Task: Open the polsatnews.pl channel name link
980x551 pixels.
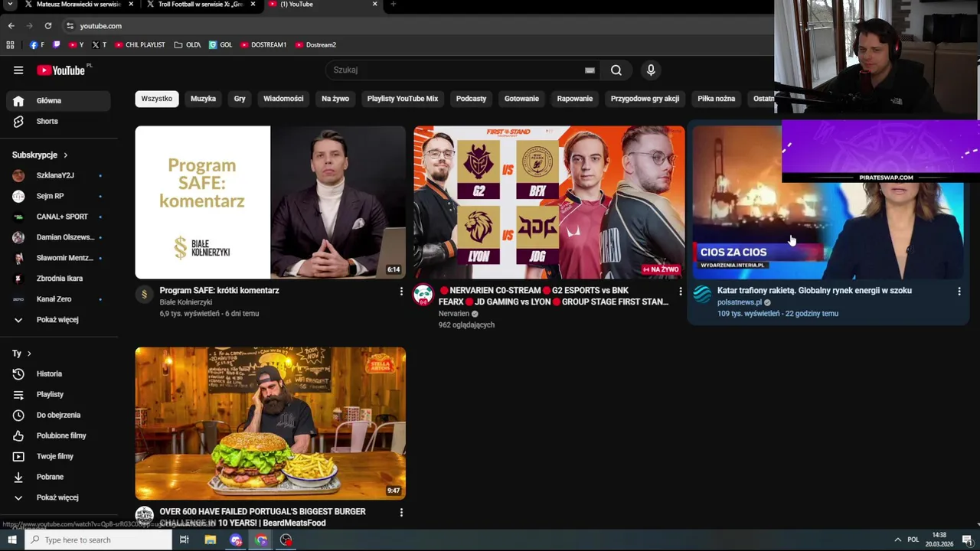Action: (740, 303)
